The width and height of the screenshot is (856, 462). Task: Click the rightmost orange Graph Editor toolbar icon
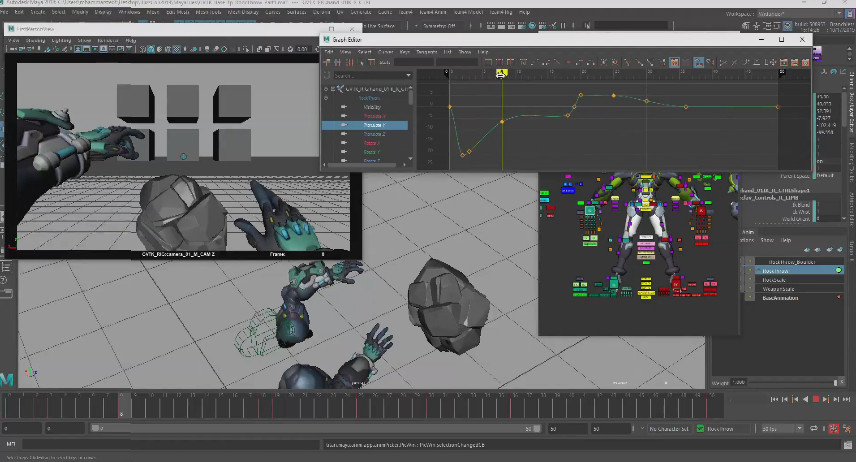click(805, 62)
